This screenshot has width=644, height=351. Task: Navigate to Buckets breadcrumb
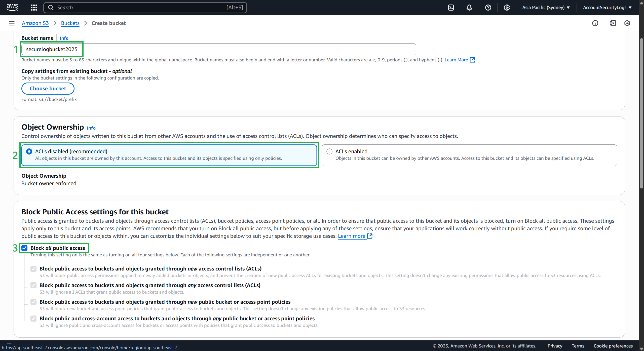70,23
